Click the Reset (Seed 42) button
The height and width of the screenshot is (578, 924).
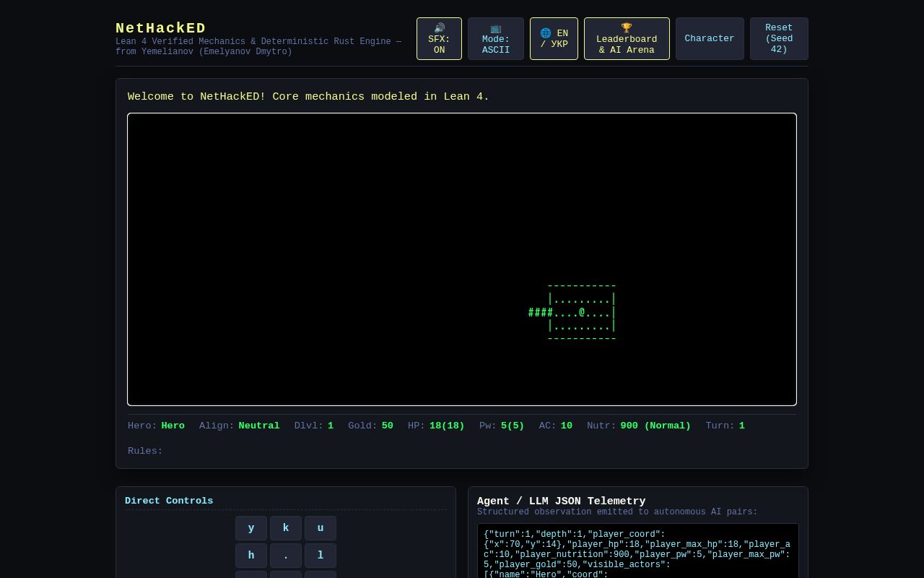coord(779,39)
